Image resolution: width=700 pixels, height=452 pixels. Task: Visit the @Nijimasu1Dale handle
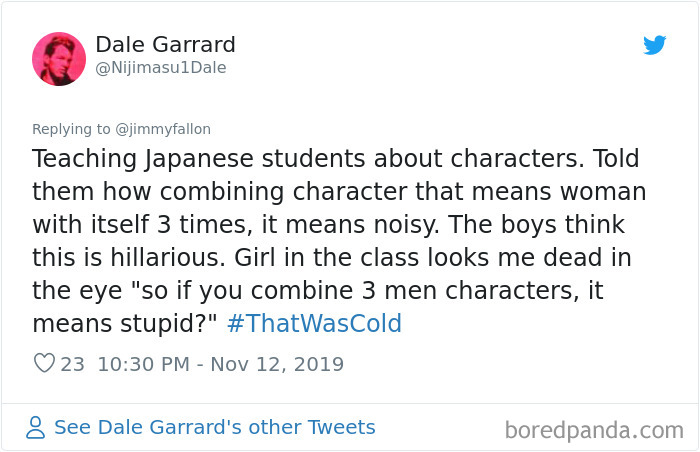tap(161, 68)
